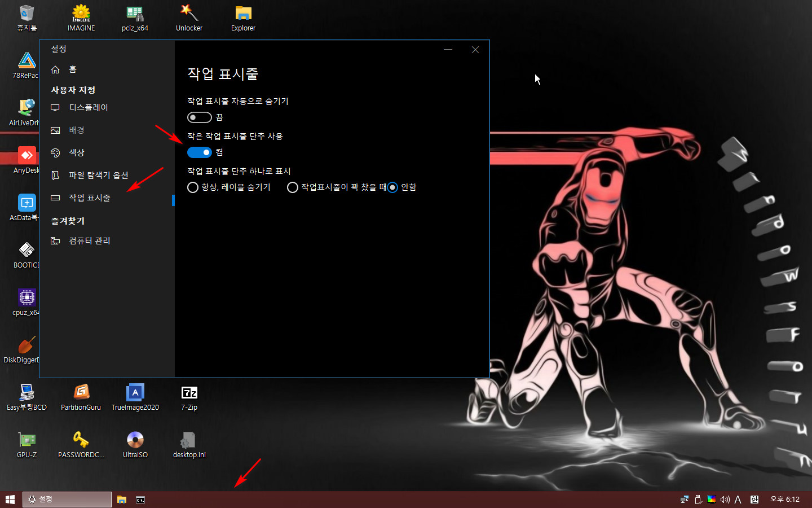Open GPU-Z desktop icon
Screen dimensions: 812x508
click(x=27, y=445)
